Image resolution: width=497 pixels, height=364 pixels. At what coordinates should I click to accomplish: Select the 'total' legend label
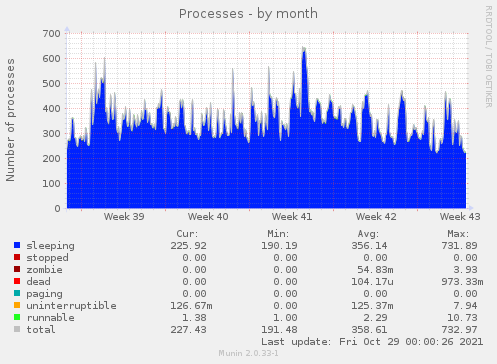point(41,330)
